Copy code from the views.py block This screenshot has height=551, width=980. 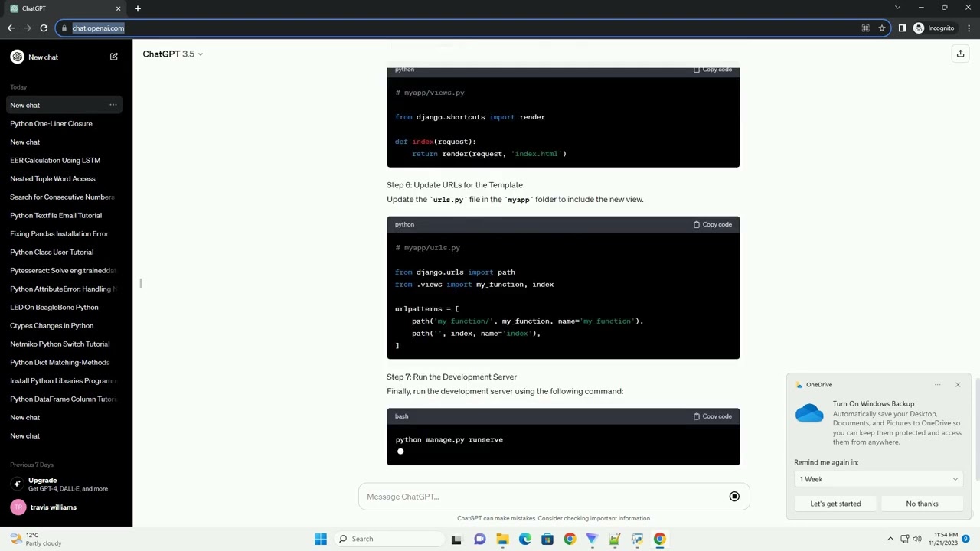pos(713,70)
